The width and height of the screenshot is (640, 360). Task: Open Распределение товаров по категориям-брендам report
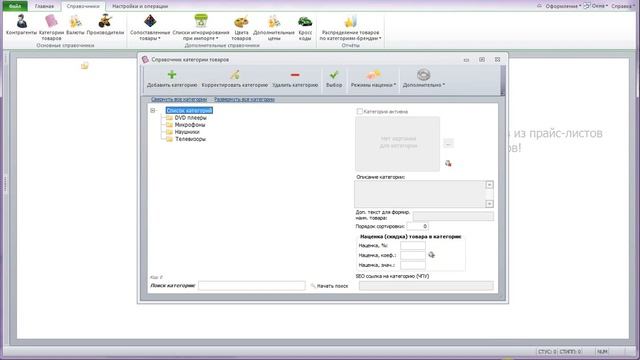click(x=350, y=27)
